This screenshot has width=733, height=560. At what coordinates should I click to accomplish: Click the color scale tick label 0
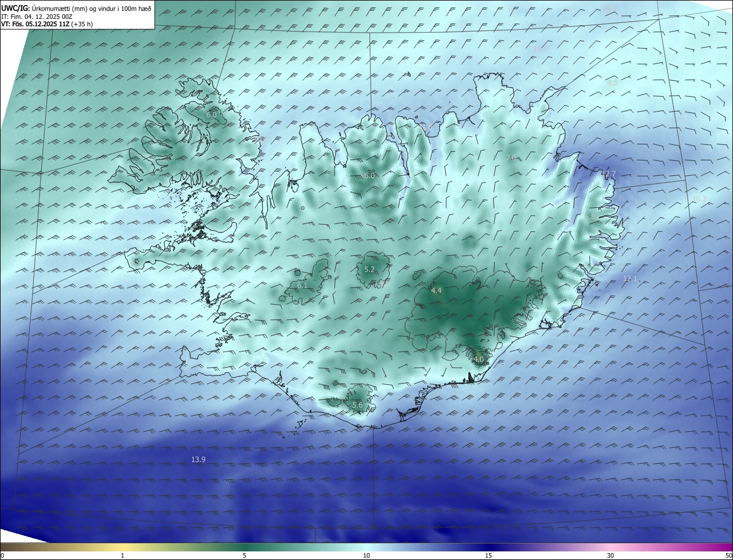click(2, 555)
